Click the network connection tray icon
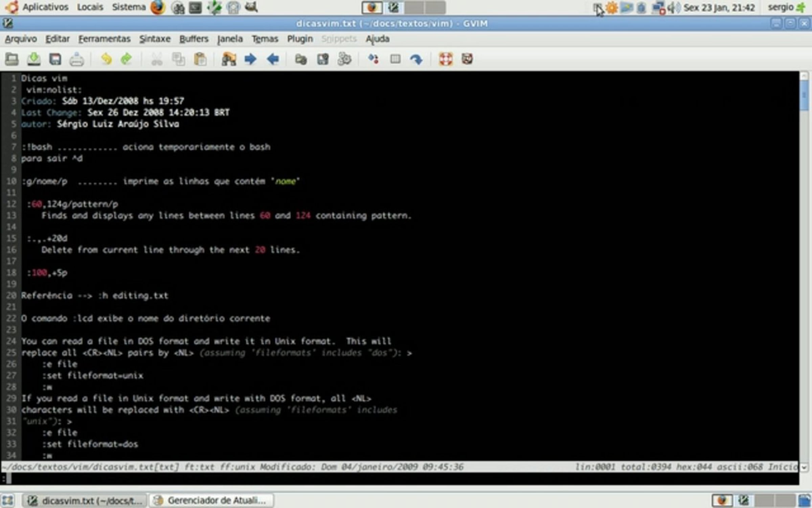Screen dimensions: 812x508 point(658,7)
